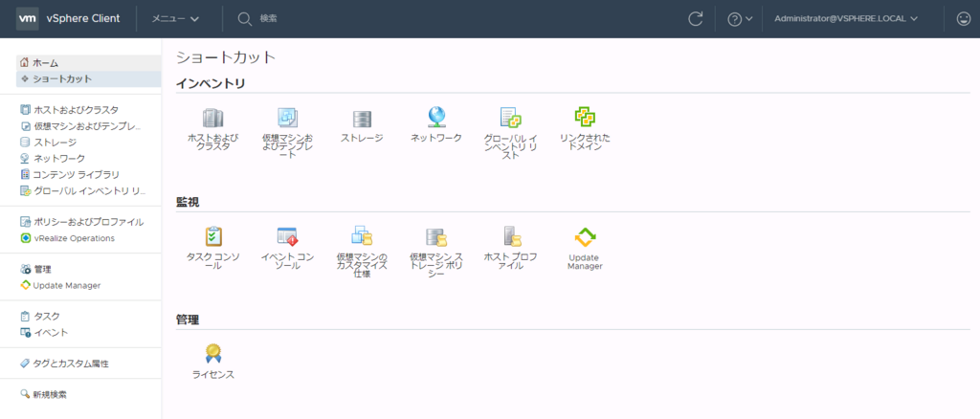This screenshot has width=980, height=419.
Task: Open the イベント コンソール shortcut icon
Action: pos(287,236)
